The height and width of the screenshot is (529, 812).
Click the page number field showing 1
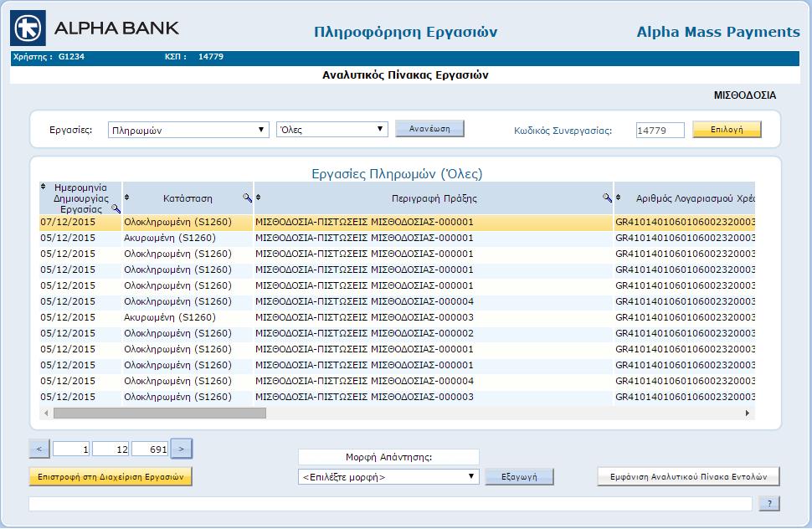point(71,449)
